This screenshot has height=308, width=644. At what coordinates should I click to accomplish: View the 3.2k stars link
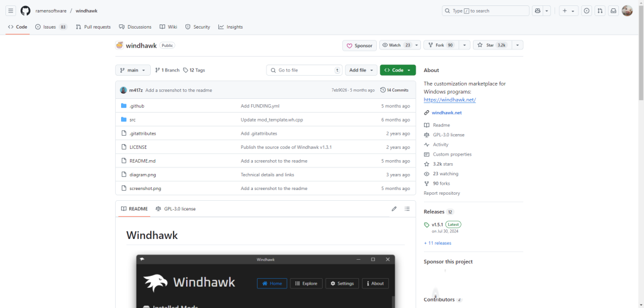click(439, 164)
